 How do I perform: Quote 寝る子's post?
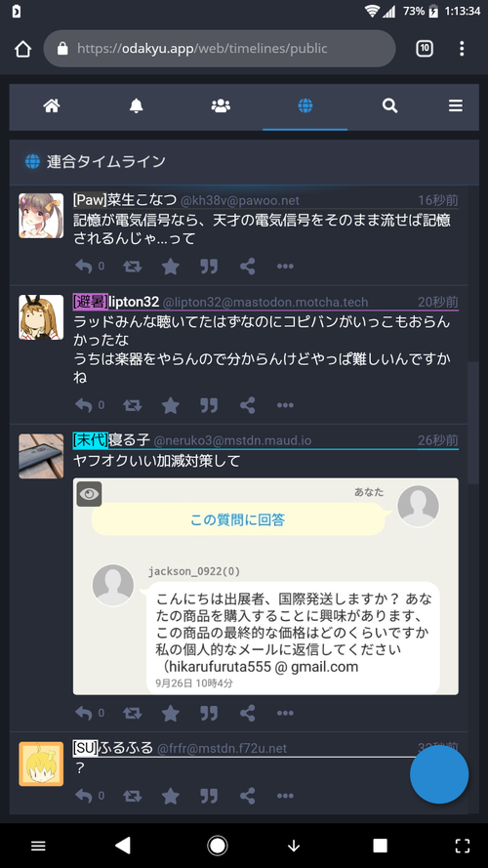coord(209,713)
